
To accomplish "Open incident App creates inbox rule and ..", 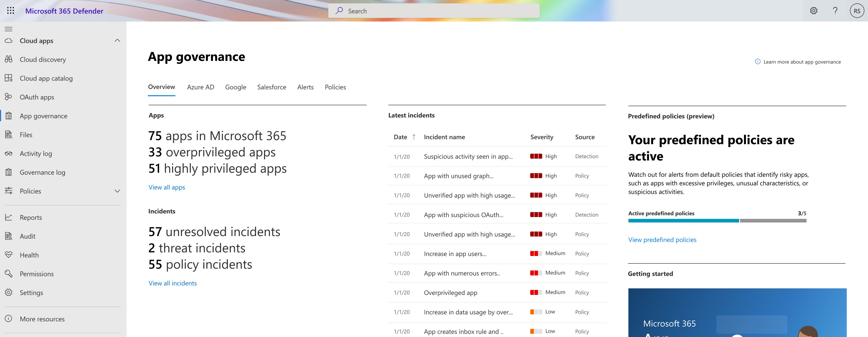I will tap(463, 332).
